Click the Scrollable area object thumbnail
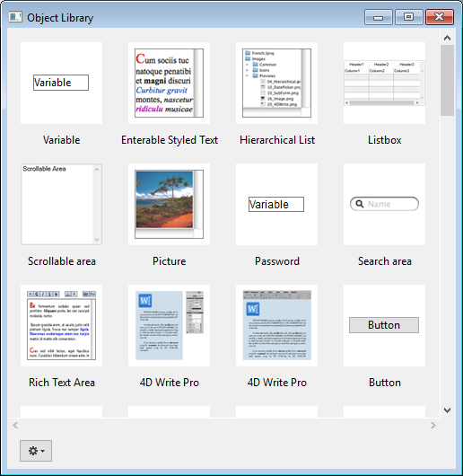The height and width of the screenshot is (476, 463). click(61, 204)
